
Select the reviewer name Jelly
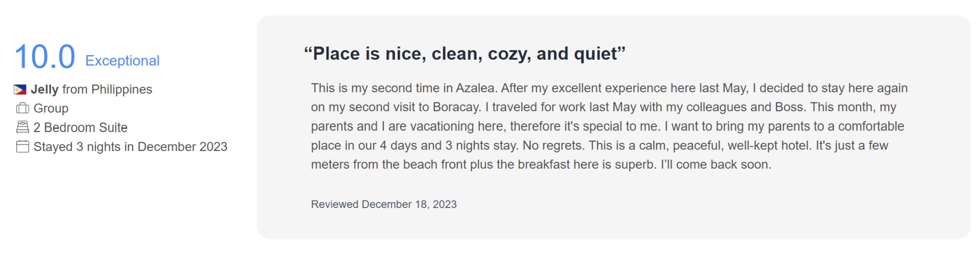click(x=44, y=90)
